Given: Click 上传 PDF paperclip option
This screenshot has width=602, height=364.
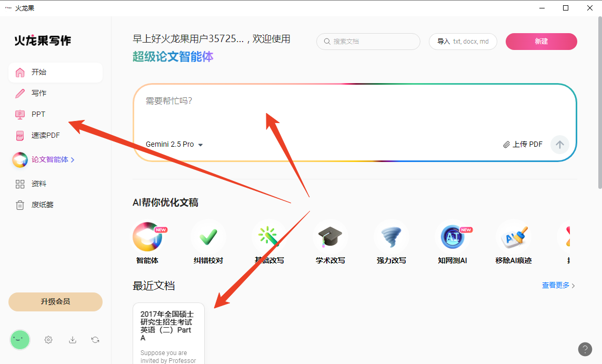Looking at the screenshot, I should tap(523, 144).
